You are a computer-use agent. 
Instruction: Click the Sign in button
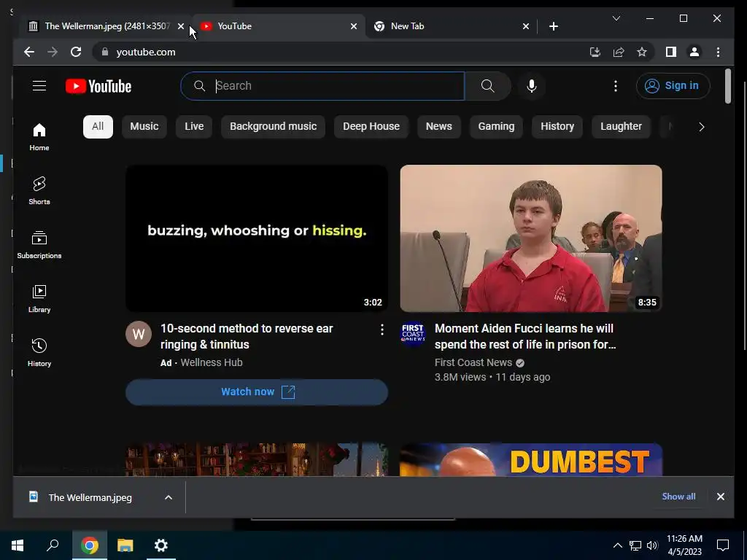[x=673, y=86]
